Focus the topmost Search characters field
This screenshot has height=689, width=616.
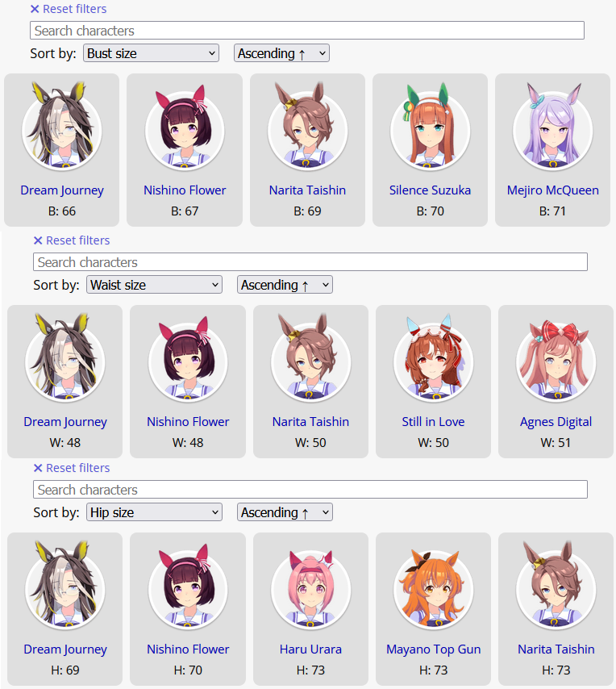coord(307,31)
